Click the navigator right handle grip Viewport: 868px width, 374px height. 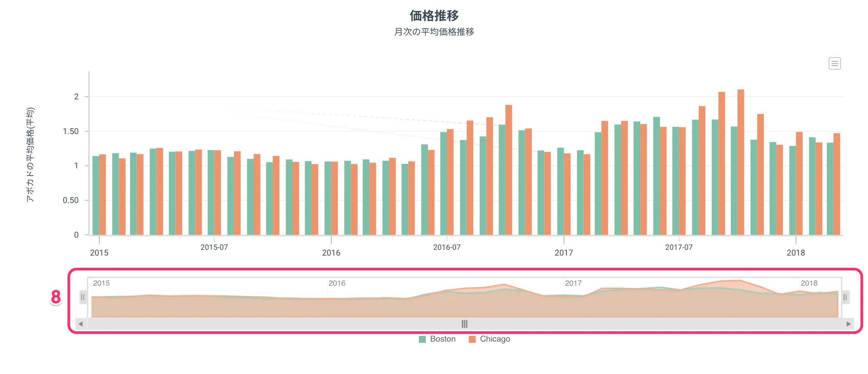pyautogui.click(x=845, y=297)
